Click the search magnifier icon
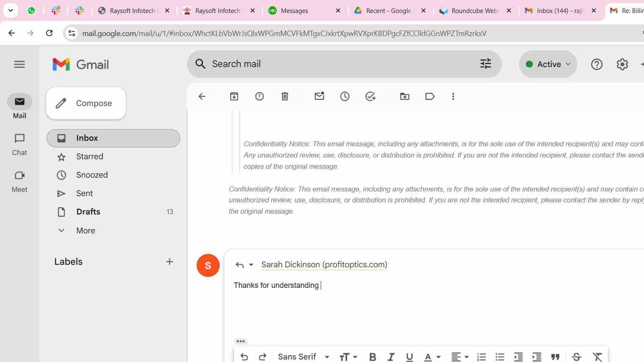644x362 pixels. click(200, 64)
